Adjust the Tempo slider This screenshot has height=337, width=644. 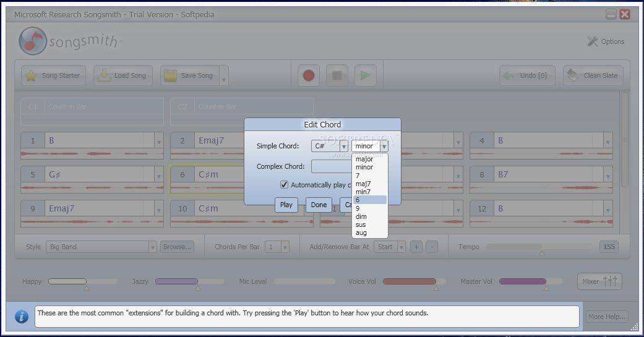[x=539, y=247]
